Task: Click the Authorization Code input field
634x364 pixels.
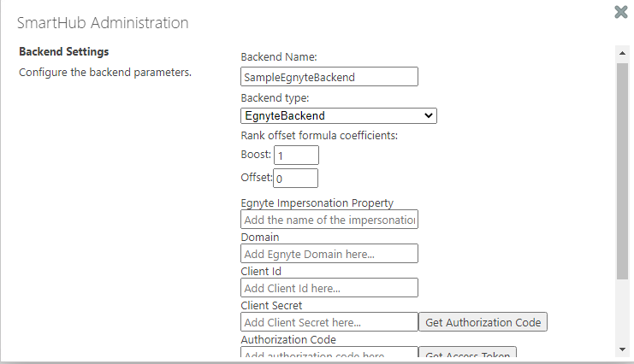Action: (x=329, y=354)
